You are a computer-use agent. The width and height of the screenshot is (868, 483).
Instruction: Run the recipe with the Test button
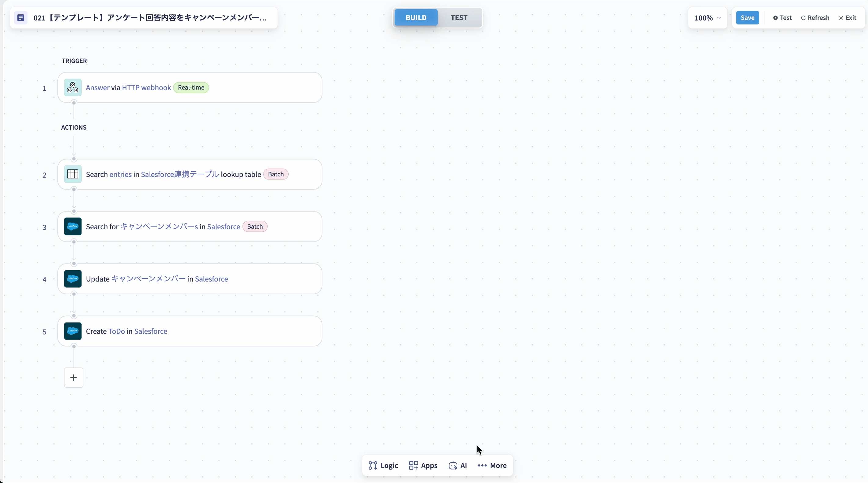[782, 18]
